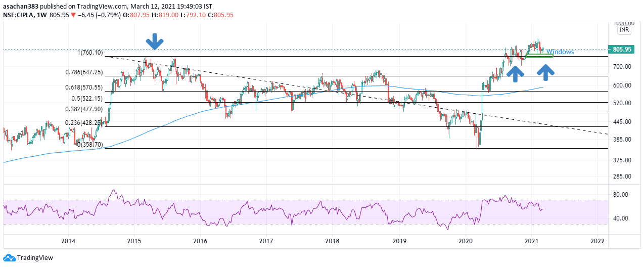This screenshot has height=267, width=644.
Task: Click the 2016 time axis label
Action: (201, 241)
